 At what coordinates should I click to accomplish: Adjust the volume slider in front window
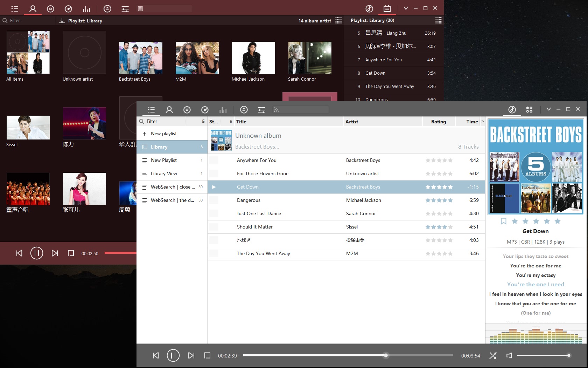[x=544, y=355]
